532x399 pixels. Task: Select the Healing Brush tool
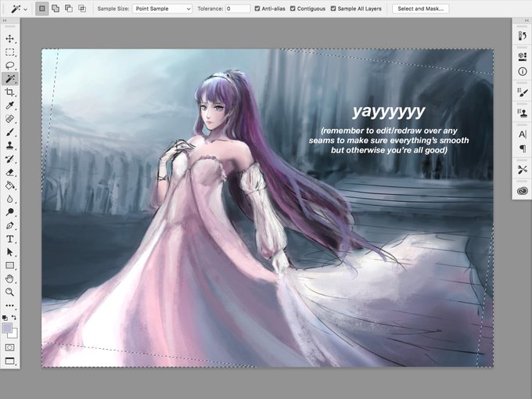pos(10,119)
